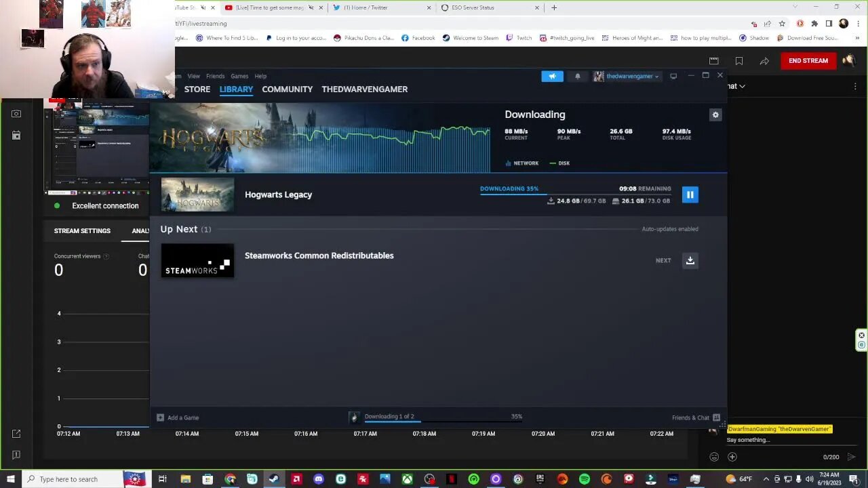Open YouTube Studio clip creation icon
This screenshot has height=488, width=868.
713,61
